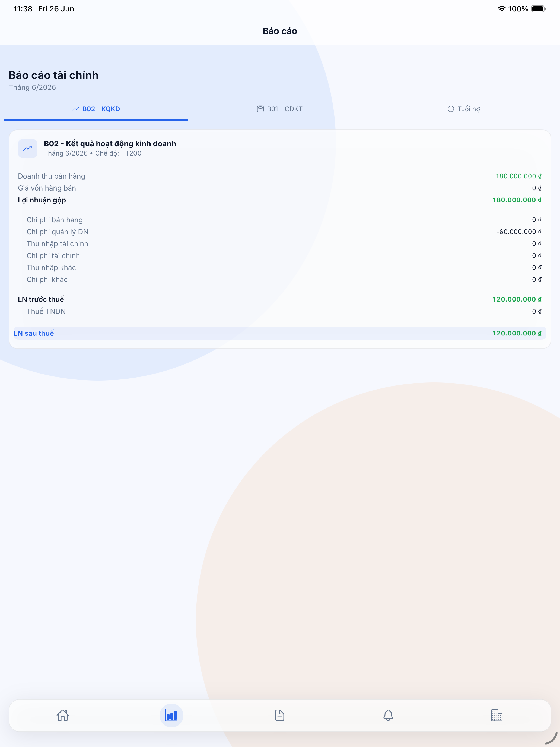560x747 pixels.
Task: Click the LN sau thuế value 120.000.000 ₫
Action: tap(517, 333)
